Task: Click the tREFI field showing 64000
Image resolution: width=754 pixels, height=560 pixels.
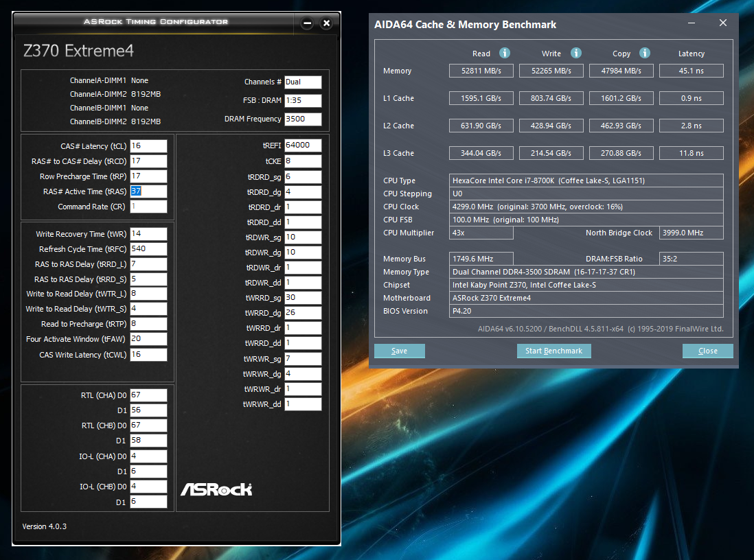Action: 303,145
